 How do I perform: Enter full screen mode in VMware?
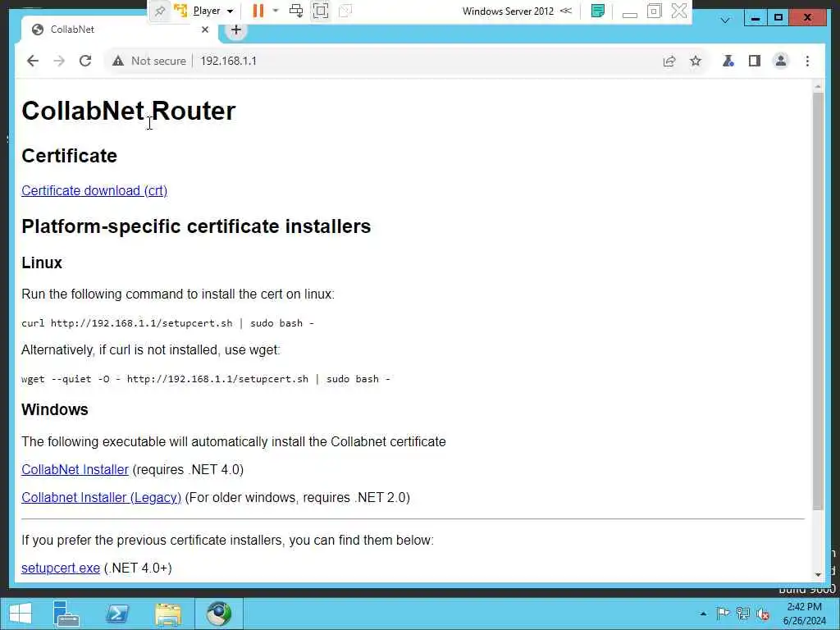click(321, 11)
